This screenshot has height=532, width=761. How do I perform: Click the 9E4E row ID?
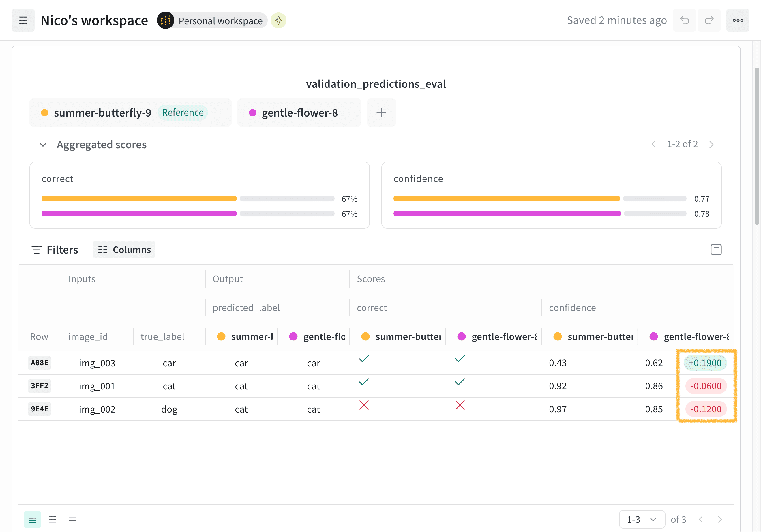(x=40, y=409)
